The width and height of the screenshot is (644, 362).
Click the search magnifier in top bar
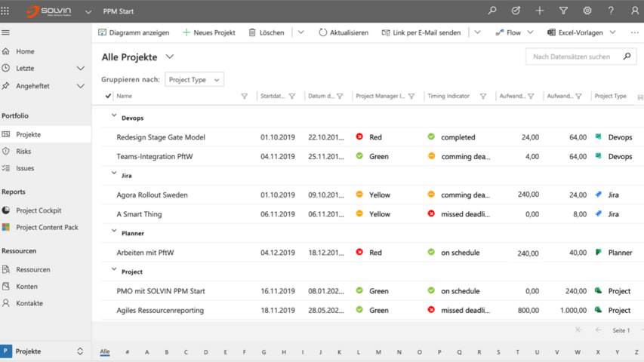pyautogui.click(x=492, y=11)
